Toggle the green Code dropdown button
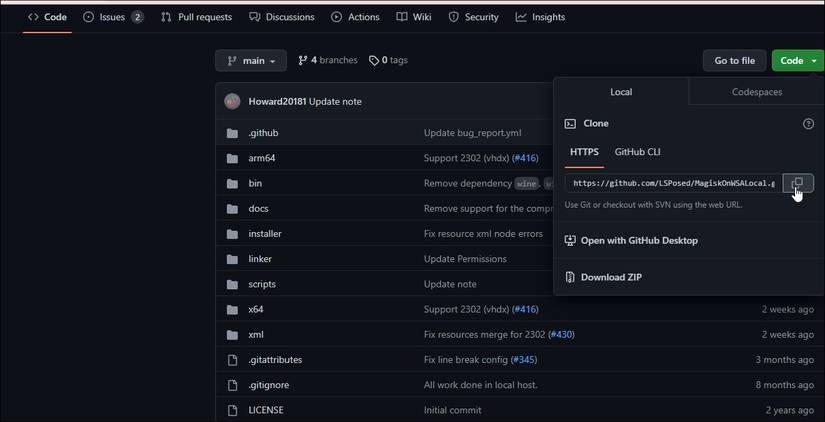The height and width of the screenshot is (422, 825). [797, 61]
